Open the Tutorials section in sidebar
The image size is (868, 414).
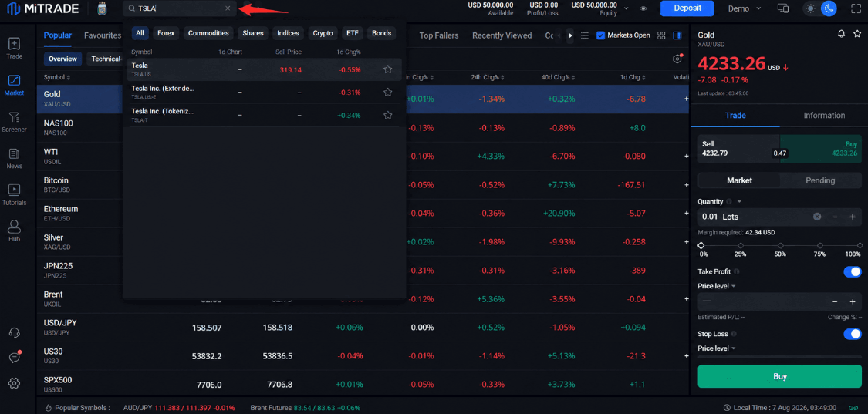15,195
